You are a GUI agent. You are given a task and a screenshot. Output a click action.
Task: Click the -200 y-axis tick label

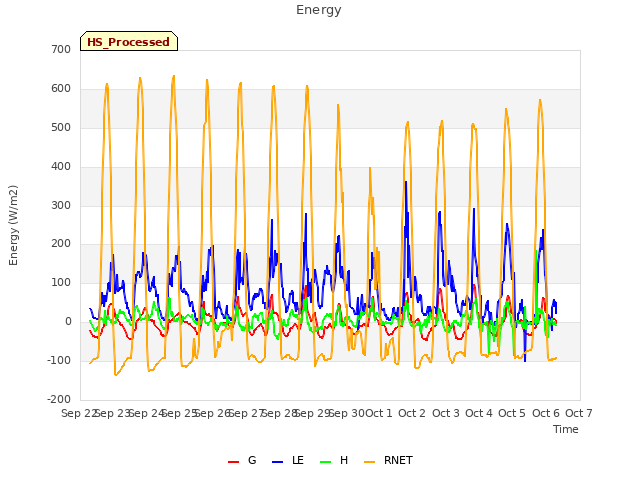tap(59, 399)
